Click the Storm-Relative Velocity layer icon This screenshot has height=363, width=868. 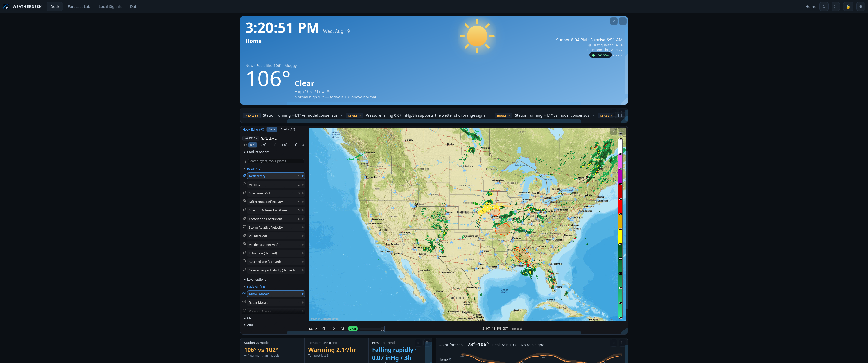244,227
